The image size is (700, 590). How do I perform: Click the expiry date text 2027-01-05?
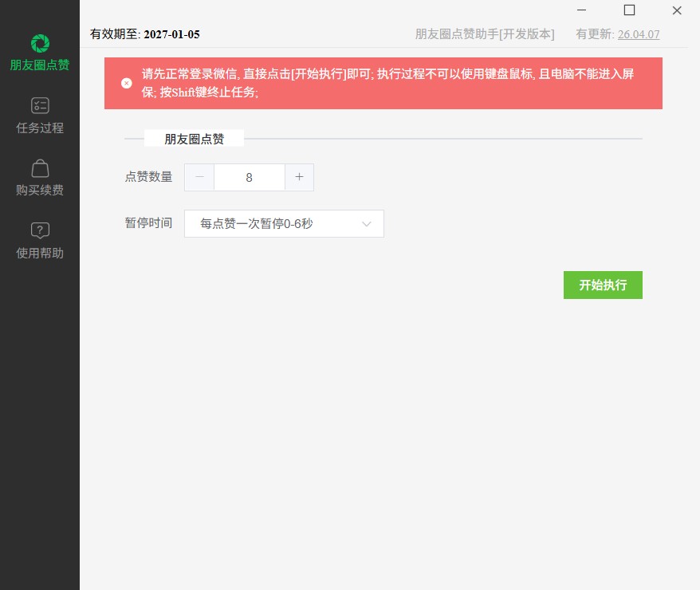172,34
